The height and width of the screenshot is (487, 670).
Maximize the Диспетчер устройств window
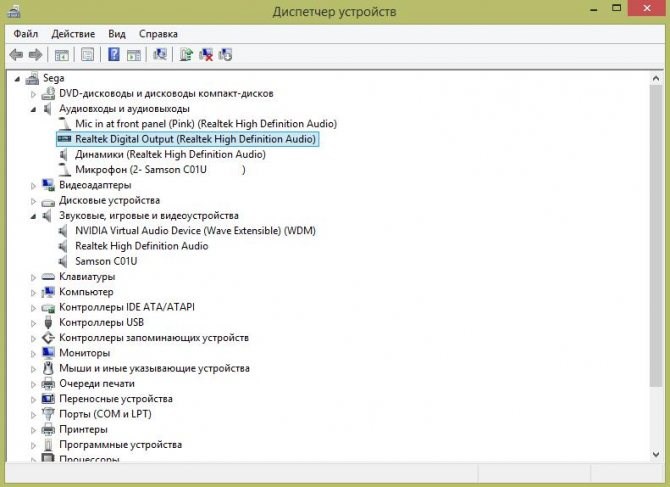(616, 8)
